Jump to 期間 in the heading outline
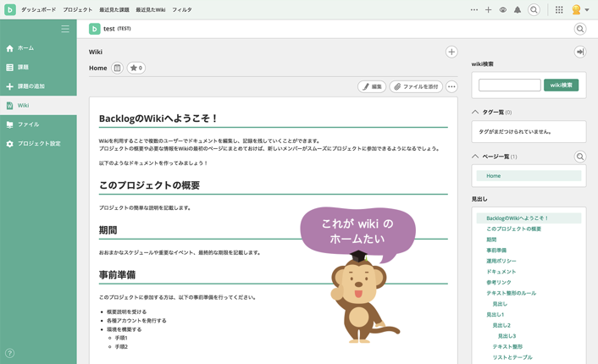The height and width of the screenshot is (364, 598). click(491, 240)
